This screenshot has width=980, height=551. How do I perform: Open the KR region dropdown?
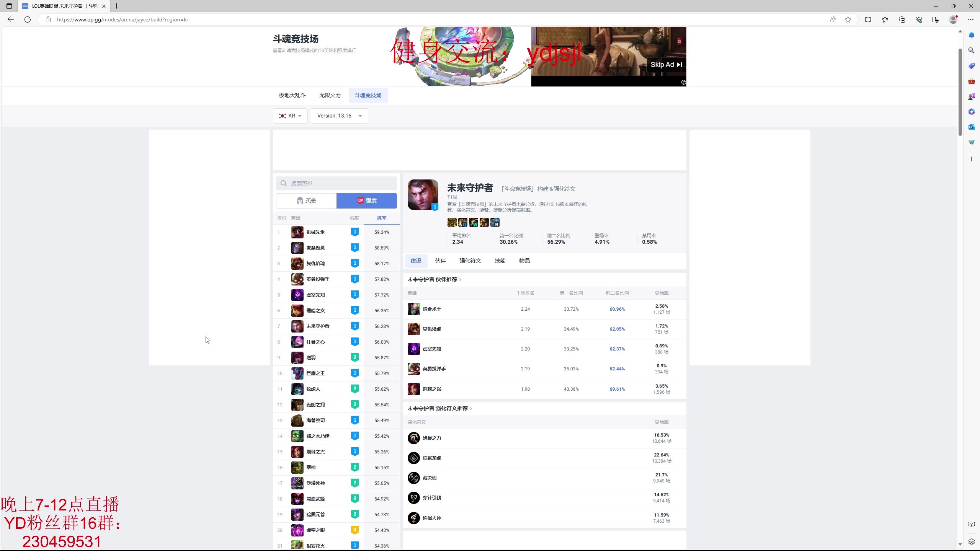coord(290,116)
